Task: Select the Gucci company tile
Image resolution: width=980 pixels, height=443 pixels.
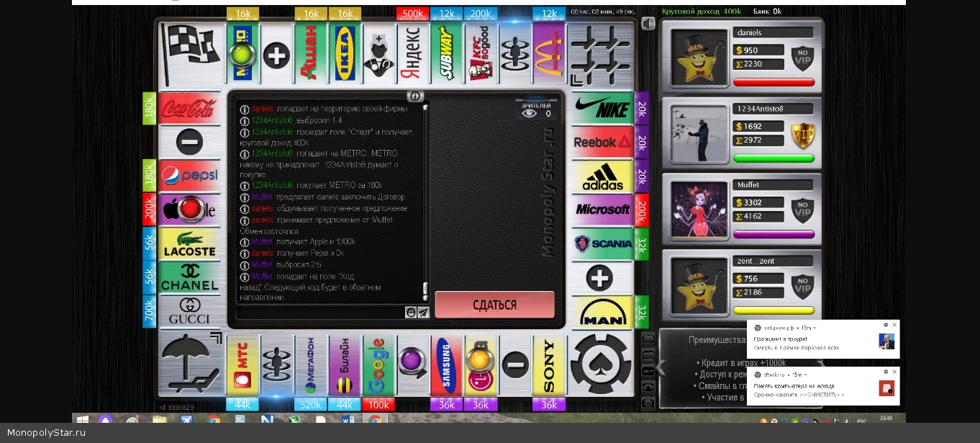Action: 189,312
